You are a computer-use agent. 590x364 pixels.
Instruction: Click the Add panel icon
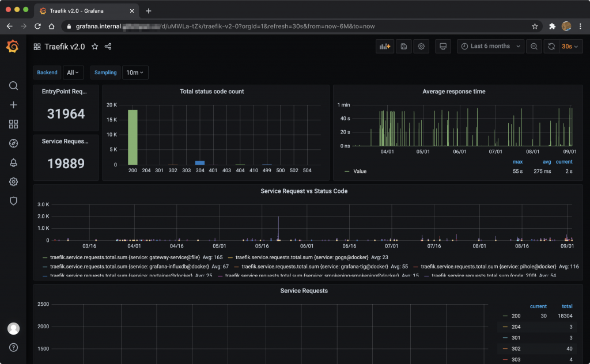(x=384, y=47)
